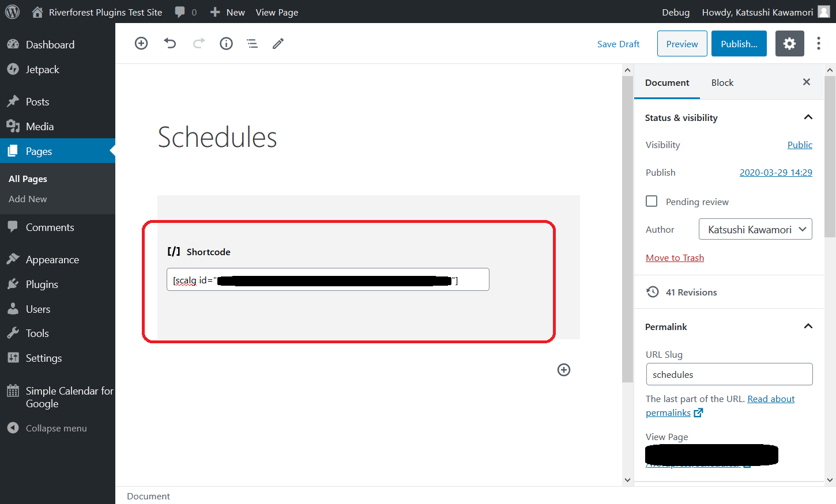Click View Page in admin bar

coord(277,12)
